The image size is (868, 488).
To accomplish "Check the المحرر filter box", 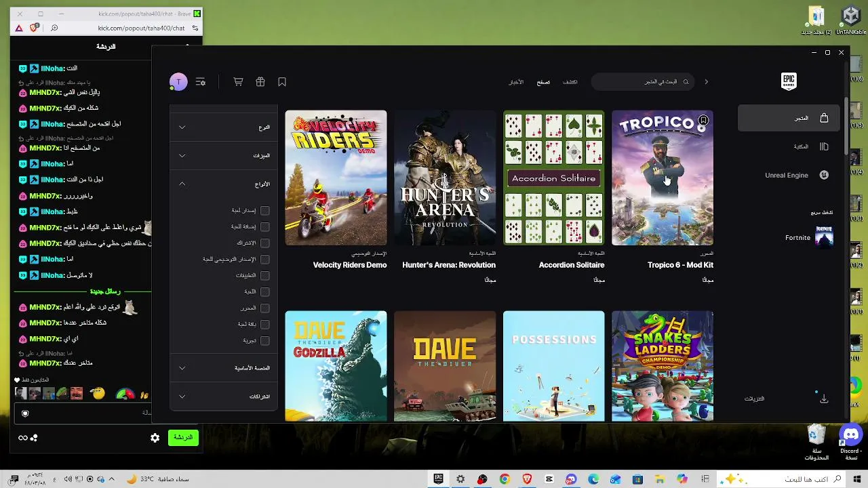I will (x=265, y=308).
